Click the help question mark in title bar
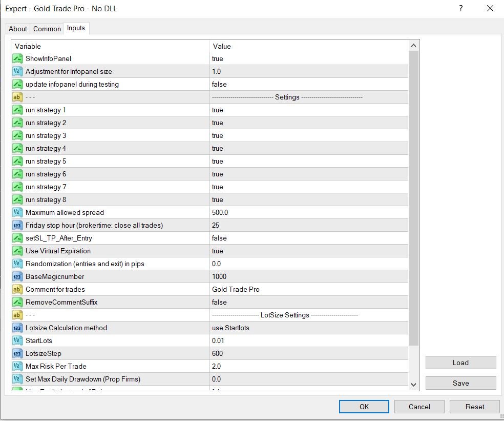The width and height of the screenshot is (504, 421). 460,9
